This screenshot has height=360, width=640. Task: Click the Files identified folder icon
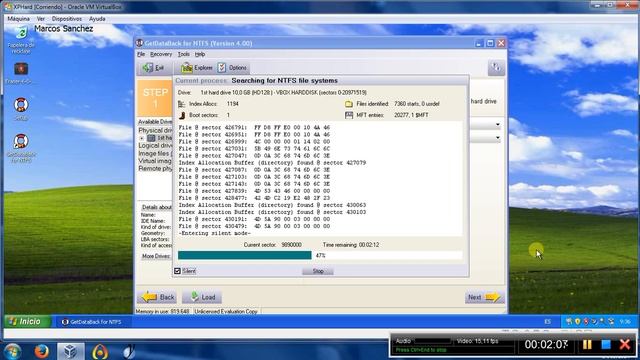(349, 104)
